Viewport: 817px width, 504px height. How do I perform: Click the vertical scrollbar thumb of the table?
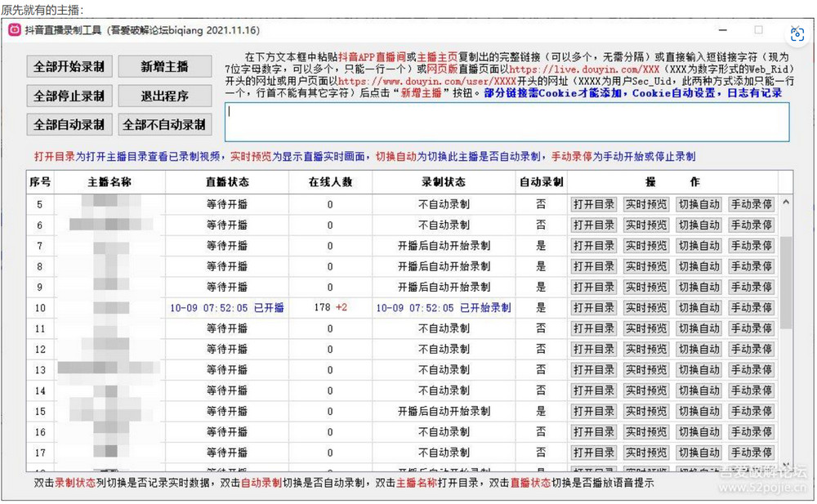point(786,282)
